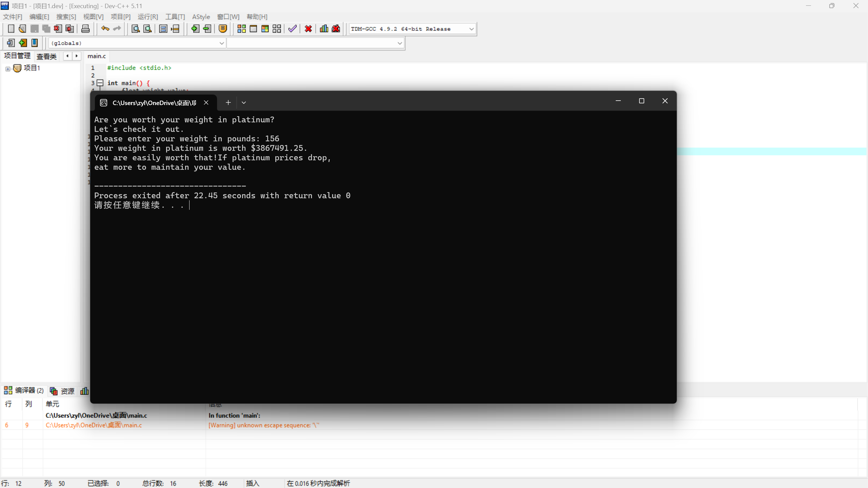Click the Compile icon with colored squares
Screen dimensions: 868x488
241,29
